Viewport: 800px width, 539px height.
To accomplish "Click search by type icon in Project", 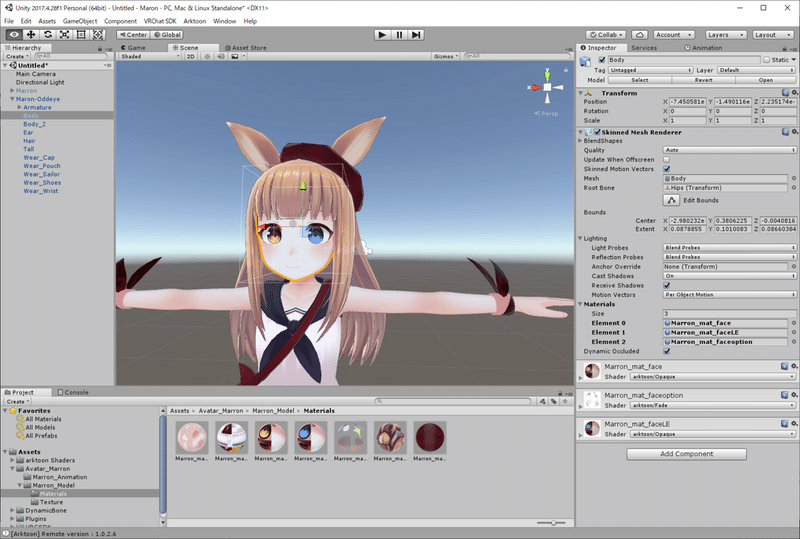I will coord(543,402).
